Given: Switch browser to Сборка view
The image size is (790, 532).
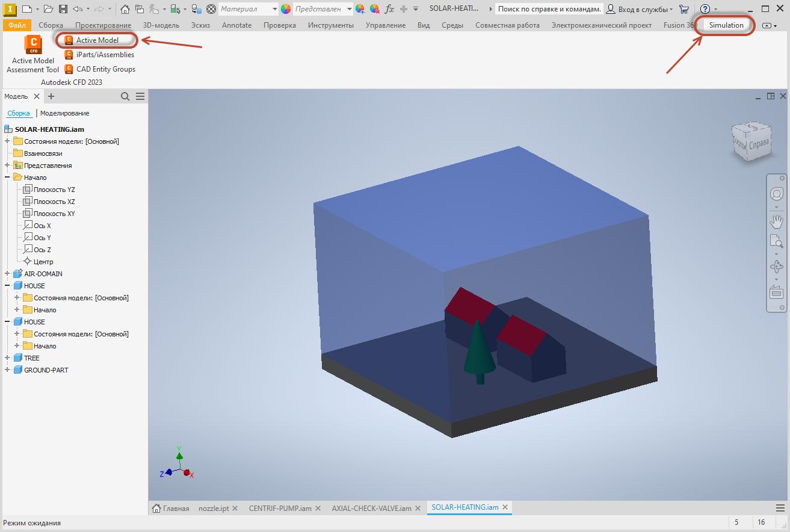Looking at the screenshot, I should click(19, 113).
